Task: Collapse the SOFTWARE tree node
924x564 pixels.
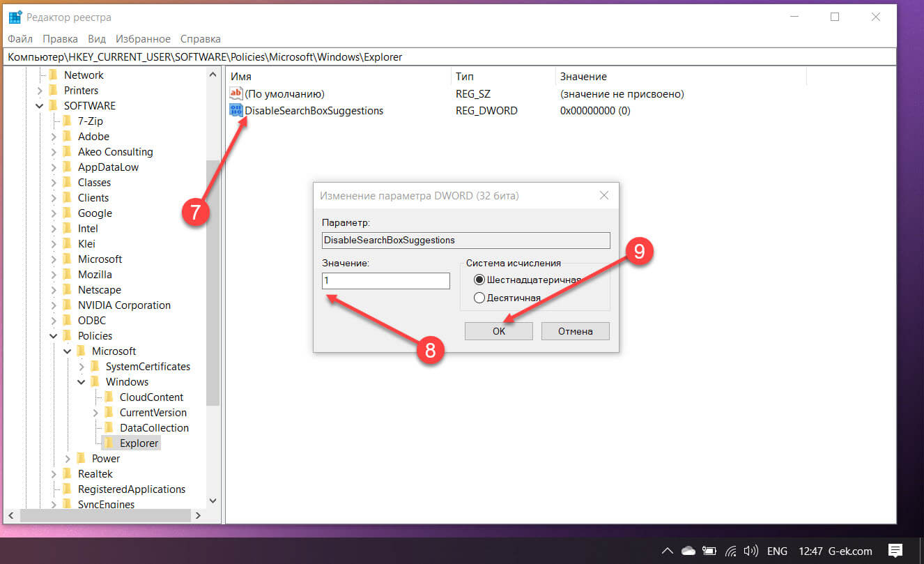Action: pyautogui.click(x=40, y=106)
